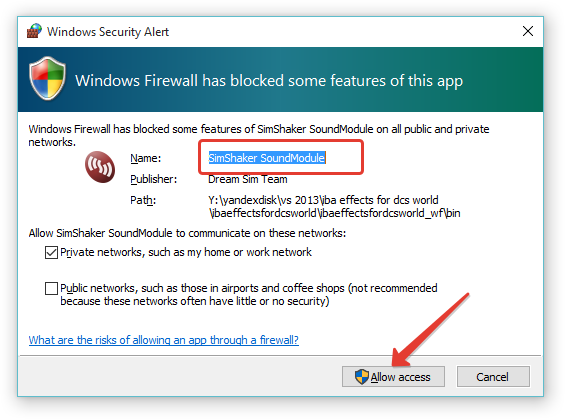This screenshot has width=565, height=419.
Task: Click the Publisher: label
Action: (154, 179)
